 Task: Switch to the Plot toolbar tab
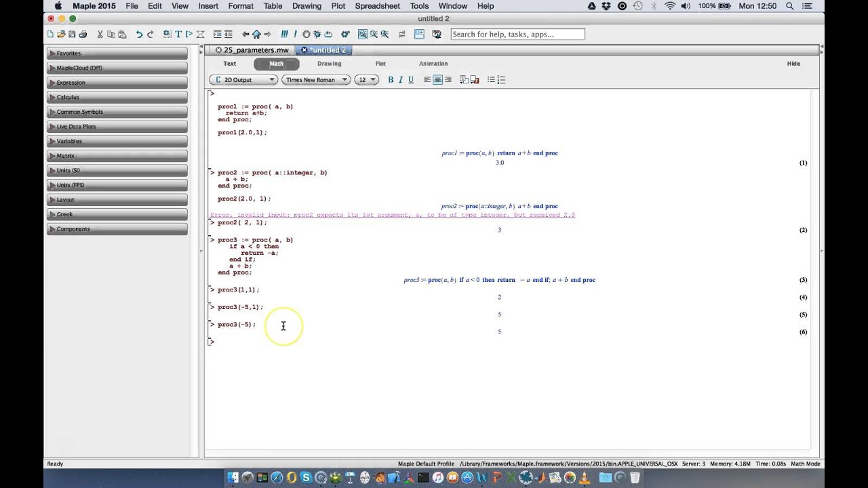coord(380,64)
